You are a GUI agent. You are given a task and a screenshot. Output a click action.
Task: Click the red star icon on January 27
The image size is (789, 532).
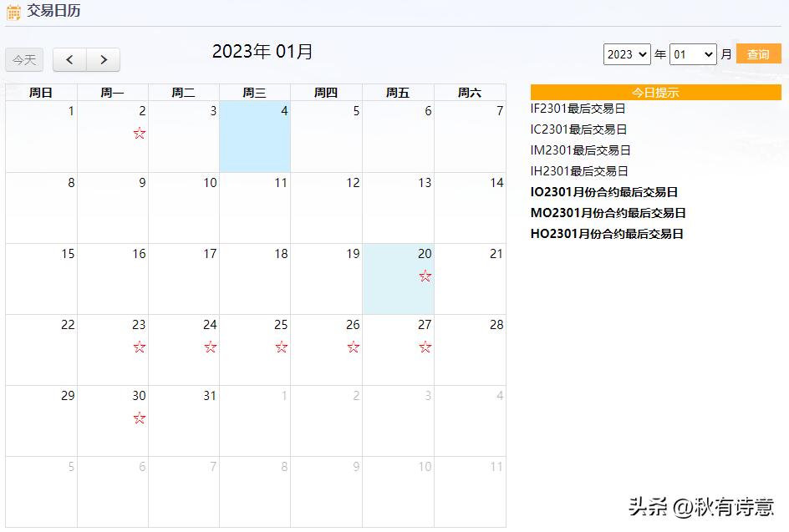tap(424, 345)
